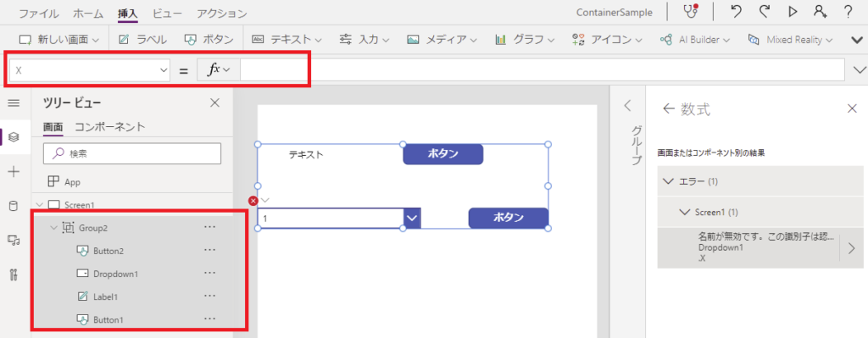Screen dimensions: 868x338
Task: Expand the アイコン dropdown
Action: (607, 40)
